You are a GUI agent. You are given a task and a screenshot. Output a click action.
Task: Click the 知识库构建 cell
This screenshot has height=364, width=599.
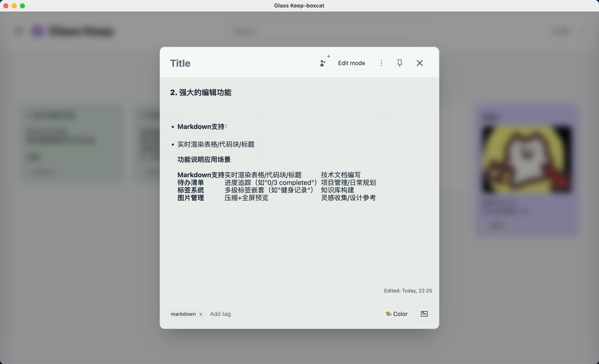[337, 190]
